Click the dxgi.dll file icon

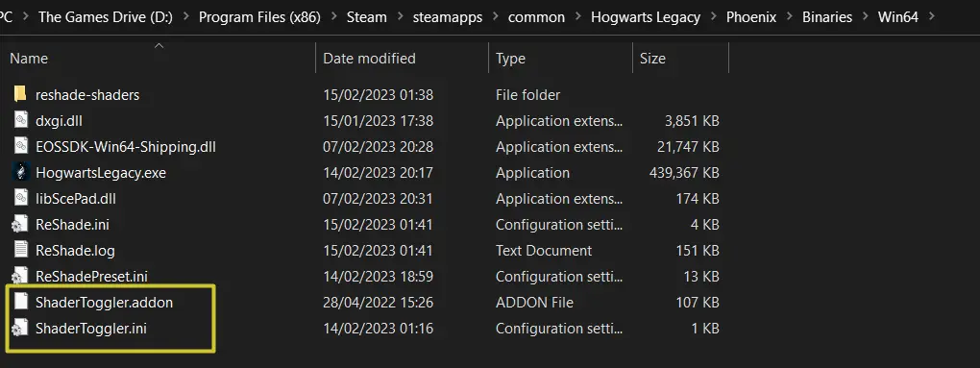click(20, 120)
